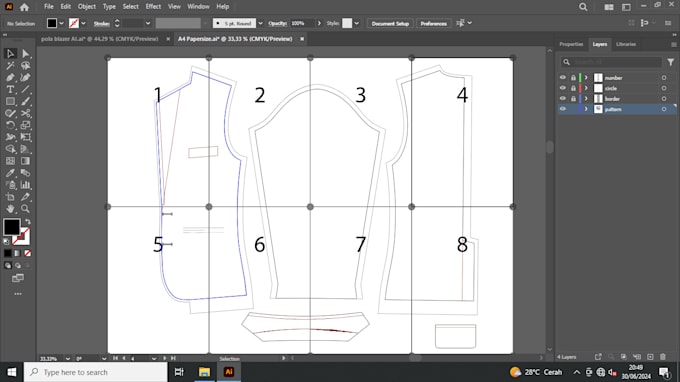Unlock the number layer
Image resolution: width=680 pixels, height=382 pixels.
573,78
